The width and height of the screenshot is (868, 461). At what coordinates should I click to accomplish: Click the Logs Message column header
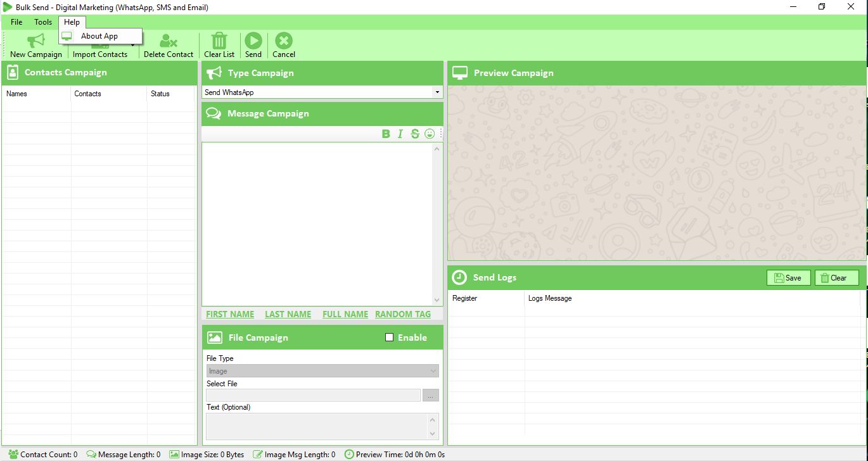[692, 298]
